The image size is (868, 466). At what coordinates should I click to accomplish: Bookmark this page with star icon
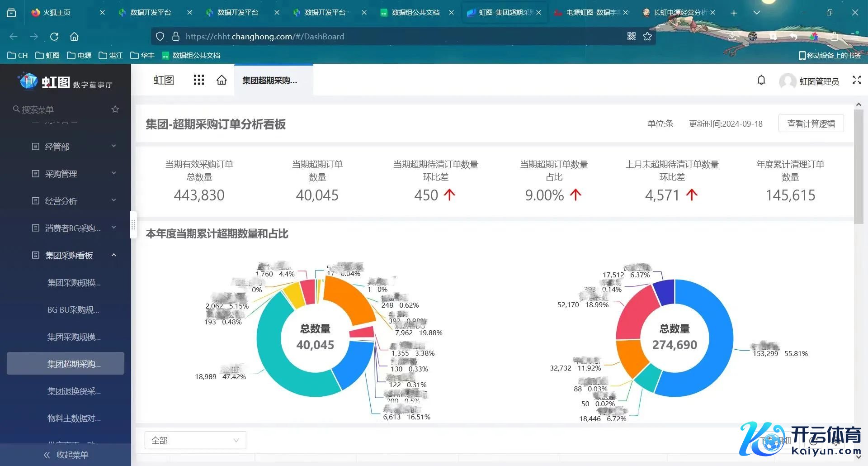(x=647, y=36)
